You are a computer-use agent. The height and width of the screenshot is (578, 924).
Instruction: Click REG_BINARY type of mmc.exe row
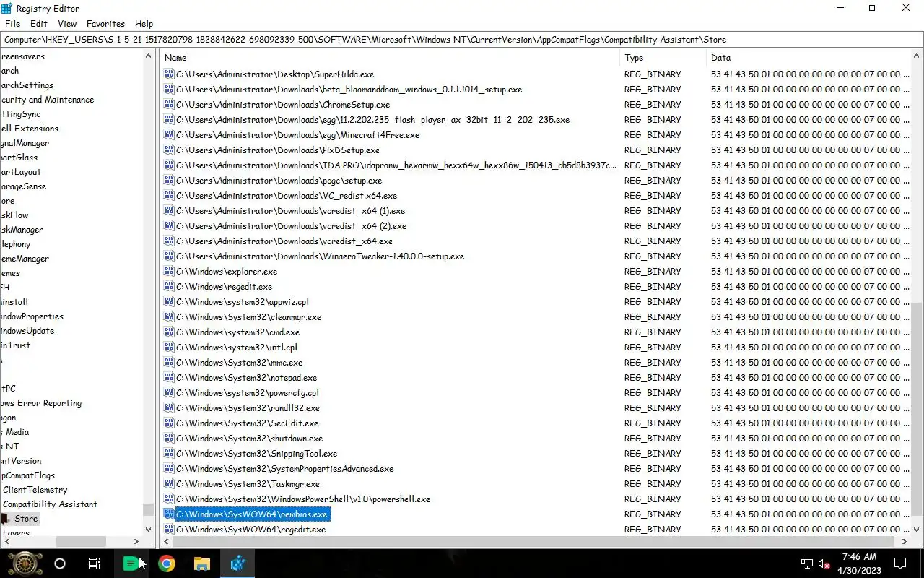coord(653,363)
